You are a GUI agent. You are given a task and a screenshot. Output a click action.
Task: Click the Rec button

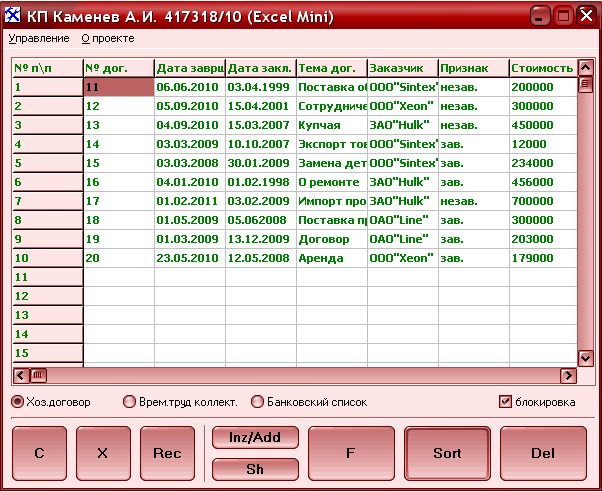(167, 453)
